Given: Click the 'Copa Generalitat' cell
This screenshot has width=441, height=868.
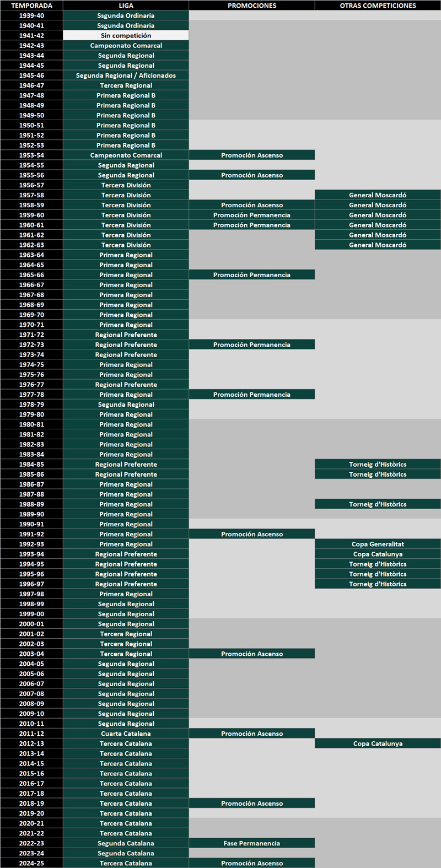Looking at the screenshot, I should tap(378, 544).
